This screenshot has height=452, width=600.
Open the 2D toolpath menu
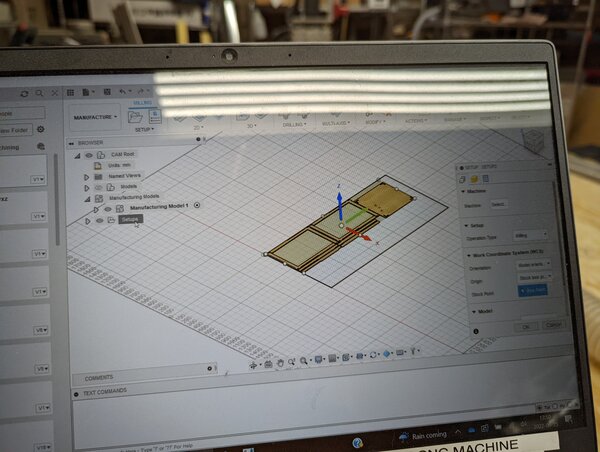[x=198, y=127]
